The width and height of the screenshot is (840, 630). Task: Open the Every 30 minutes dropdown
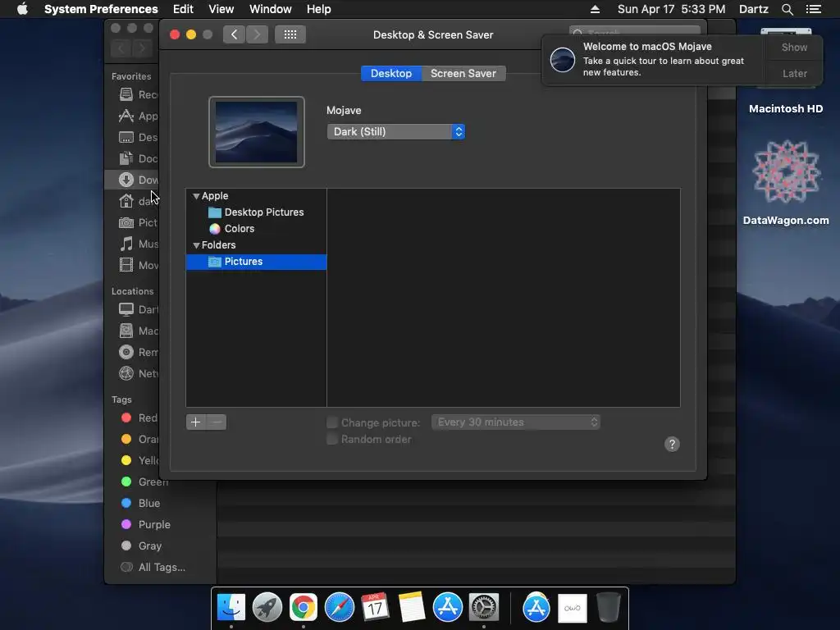tap(515, 422)
